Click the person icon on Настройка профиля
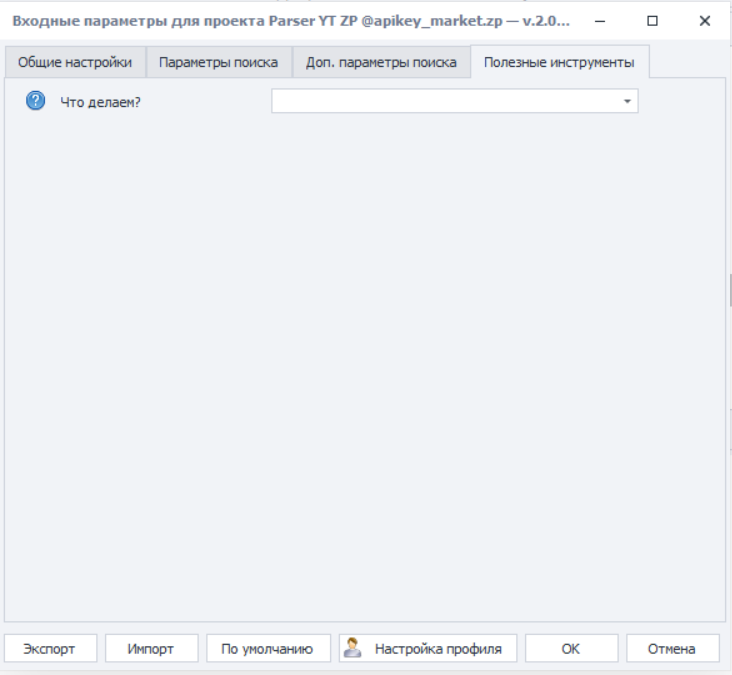 (352, 648)
